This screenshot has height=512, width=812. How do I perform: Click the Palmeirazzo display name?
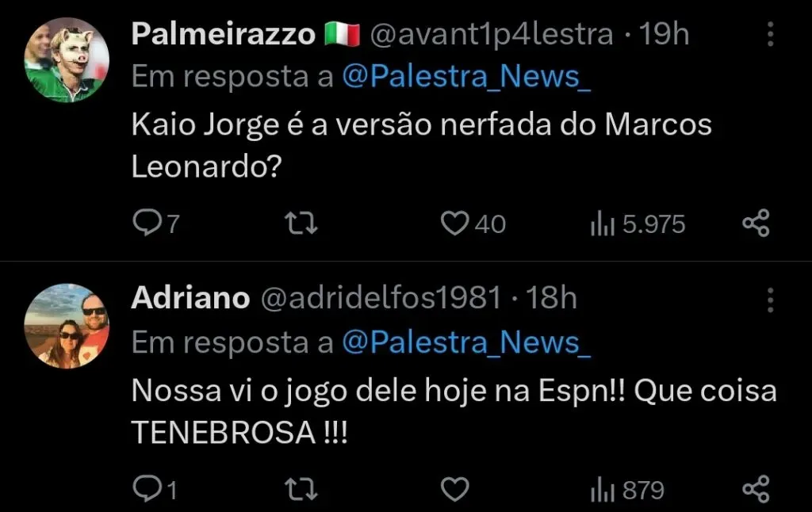[x=223, y=33]
